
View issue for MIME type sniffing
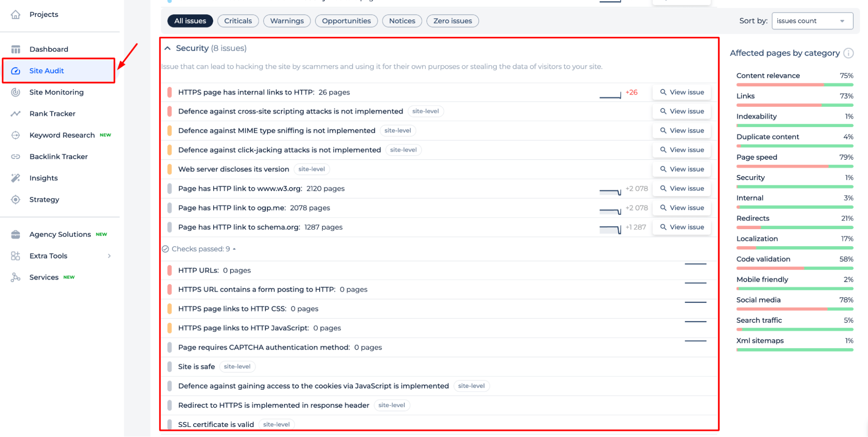click(x=682, y=130)
